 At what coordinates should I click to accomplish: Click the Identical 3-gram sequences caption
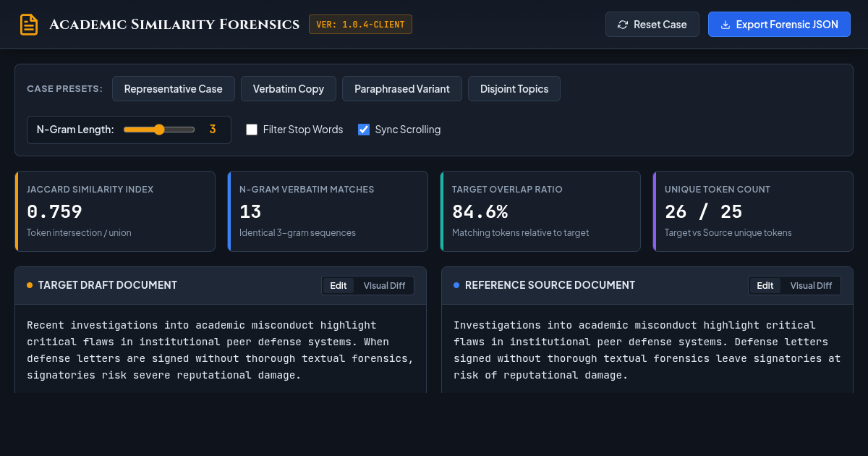(297, 233)
